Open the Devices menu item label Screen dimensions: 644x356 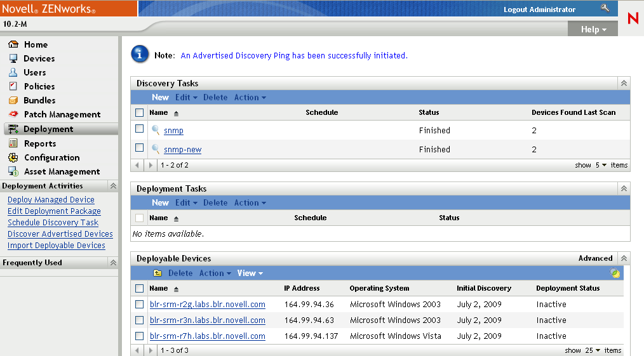[x=39, y=58]
